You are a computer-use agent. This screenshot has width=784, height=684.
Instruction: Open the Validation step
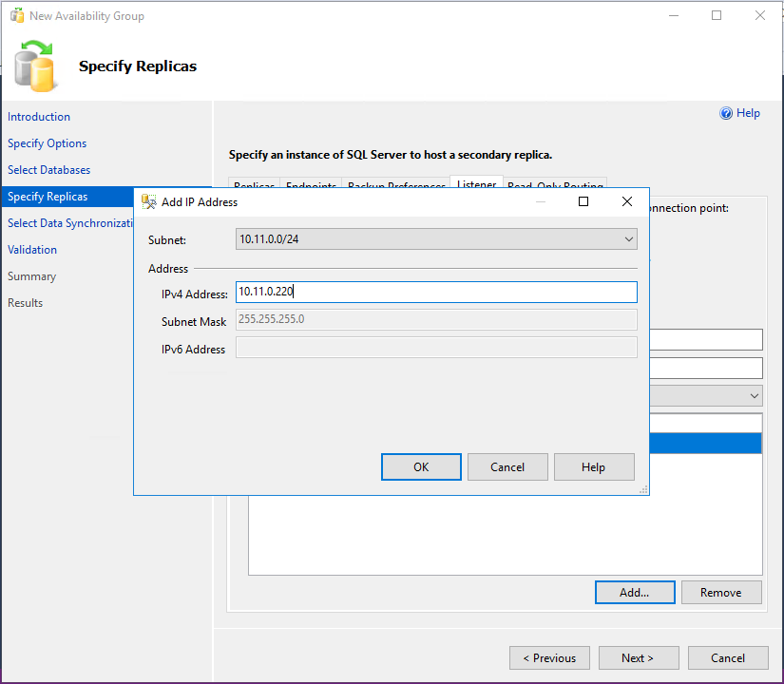[x=32, y=250]
